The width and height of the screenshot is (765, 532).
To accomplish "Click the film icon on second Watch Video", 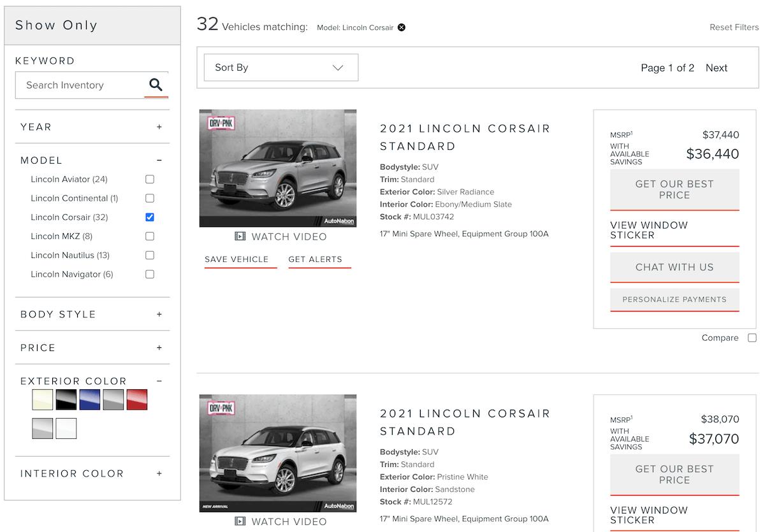I will click(240, 521).
